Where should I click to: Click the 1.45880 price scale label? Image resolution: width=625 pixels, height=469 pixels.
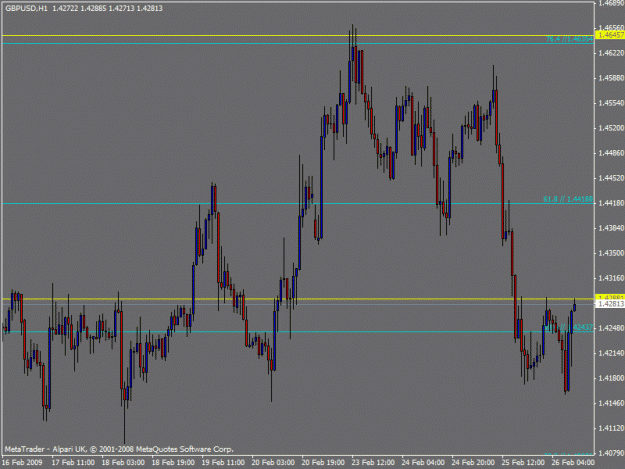tap(611, 78)
